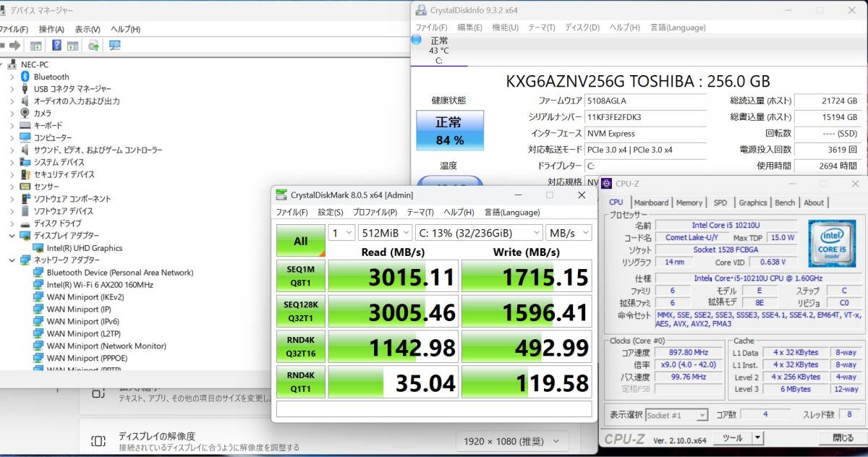Select the Bluetooth Device (Personal Area Network) icon
Image resolution: width=868 pixels, height=457 pixels.
[38, 273]
